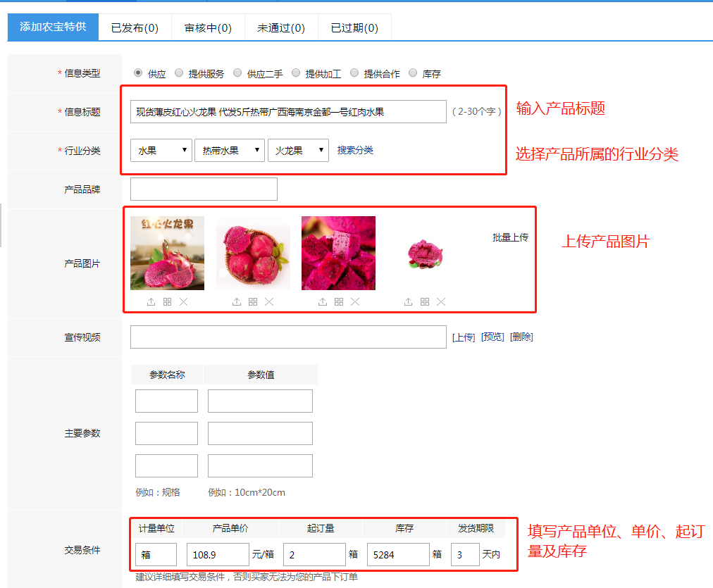
Task: Click 批量上传 to batch upload images
Action: 510,238
